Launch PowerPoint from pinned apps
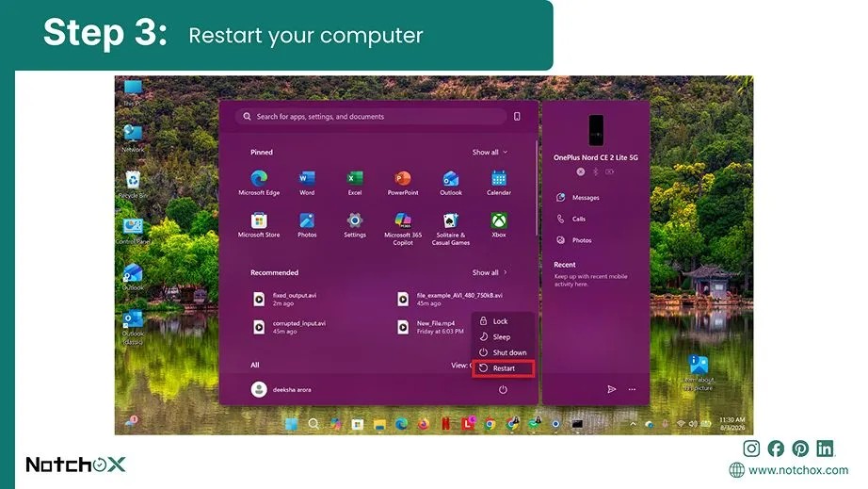Image resolution: width=868 pixels, height=489 pixels. click(403, 182)
